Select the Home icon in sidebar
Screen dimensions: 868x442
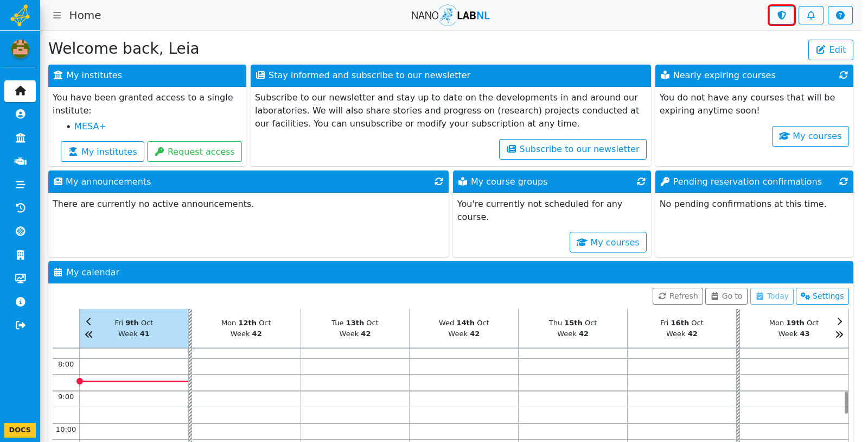coord(20,91)
